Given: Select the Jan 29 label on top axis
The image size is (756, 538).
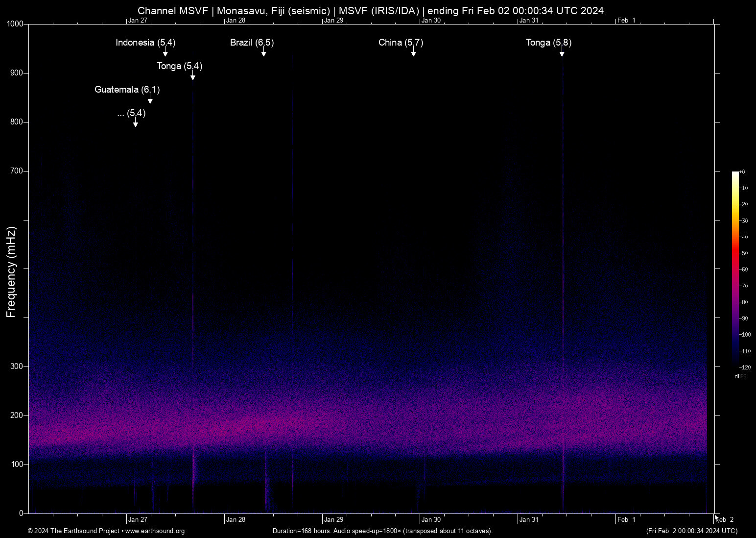Looking at the screenshot, I should [333, 21].
